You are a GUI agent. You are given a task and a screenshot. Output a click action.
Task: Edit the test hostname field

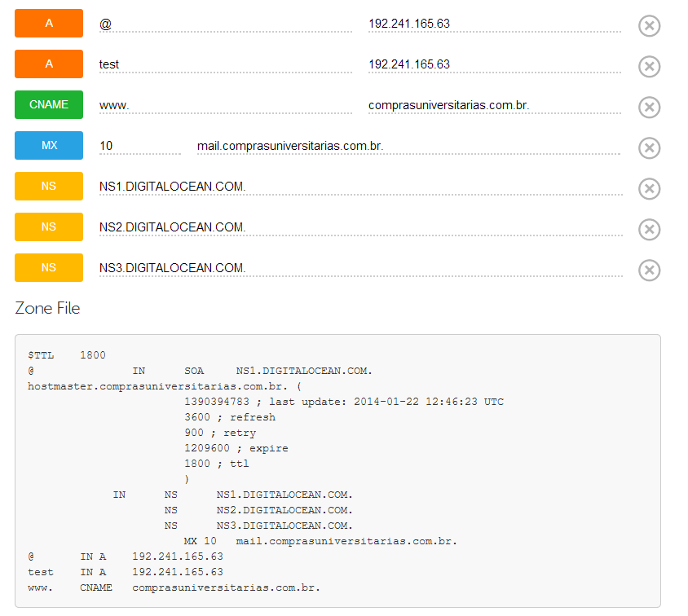coord(226,64)
